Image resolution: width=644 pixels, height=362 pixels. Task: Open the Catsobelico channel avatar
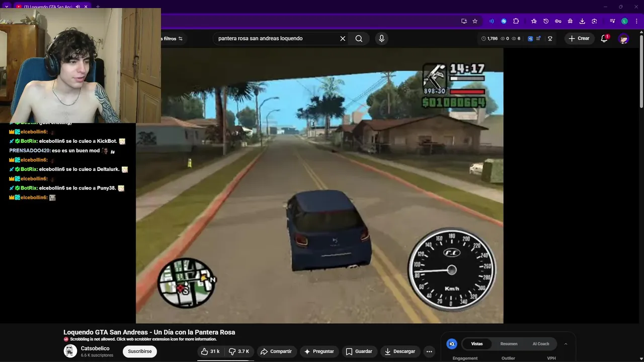click(70, 351)
